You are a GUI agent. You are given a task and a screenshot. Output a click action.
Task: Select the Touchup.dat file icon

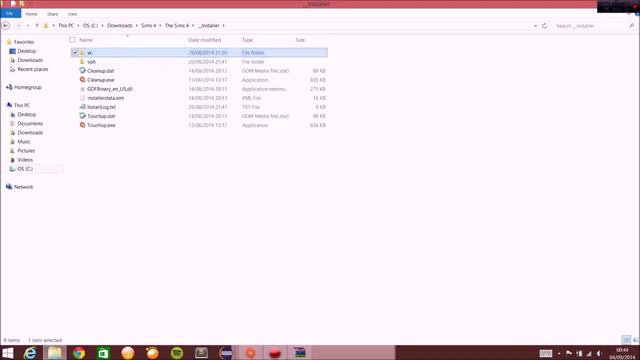(82, 116)
